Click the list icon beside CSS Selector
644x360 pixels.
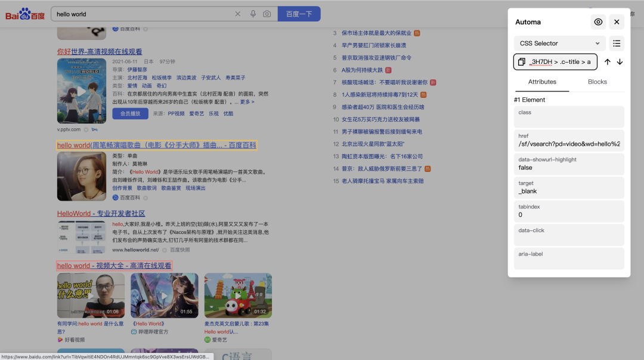pyautogui.click(x=617, y=43)
